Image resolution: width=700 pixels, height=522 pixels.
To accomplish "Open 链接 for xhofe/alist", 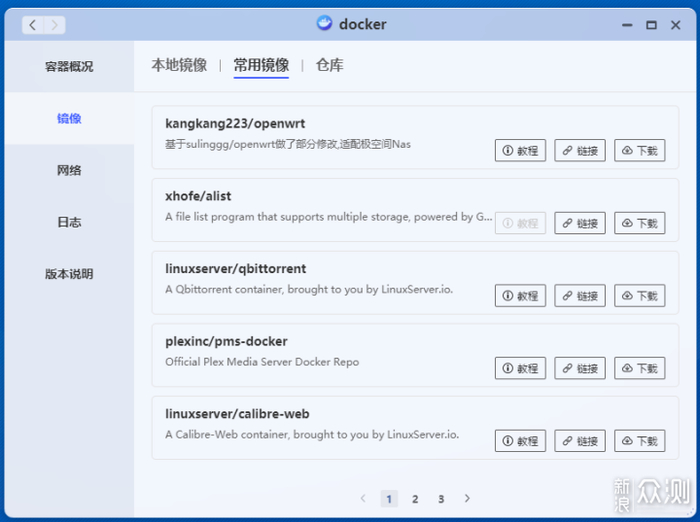I will click(580, 223).
